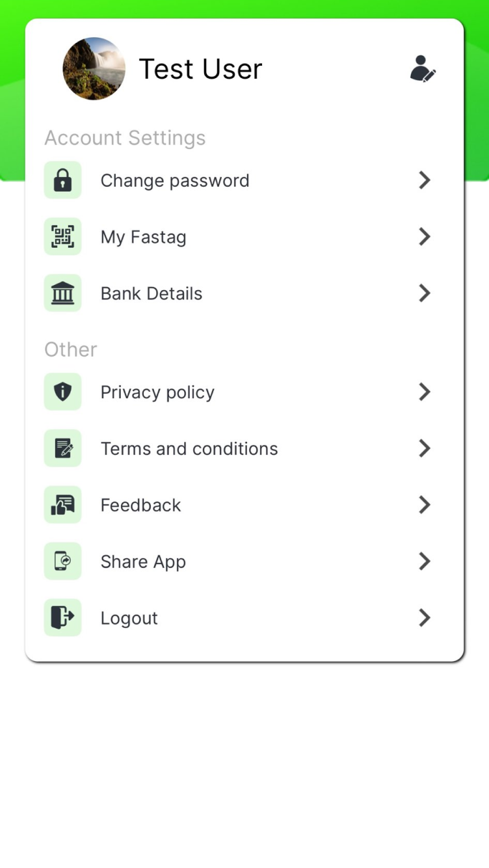The height and width of the screenshot is (868, 489).
Task: Tap the QR code Fastag icon
Action: [62, 237]
